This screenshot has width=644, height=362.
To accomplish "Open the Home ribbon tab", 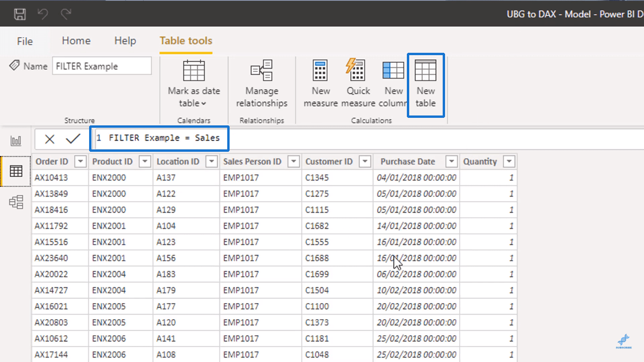I will pos(76,41).
